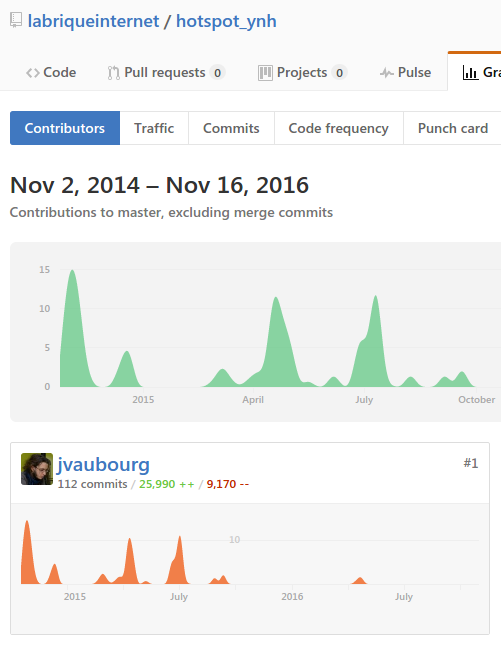Image resolution: width=501 pixels, height=649 pixels.
Task: Click the Pulse activity icon
Action: pos(386,73)
